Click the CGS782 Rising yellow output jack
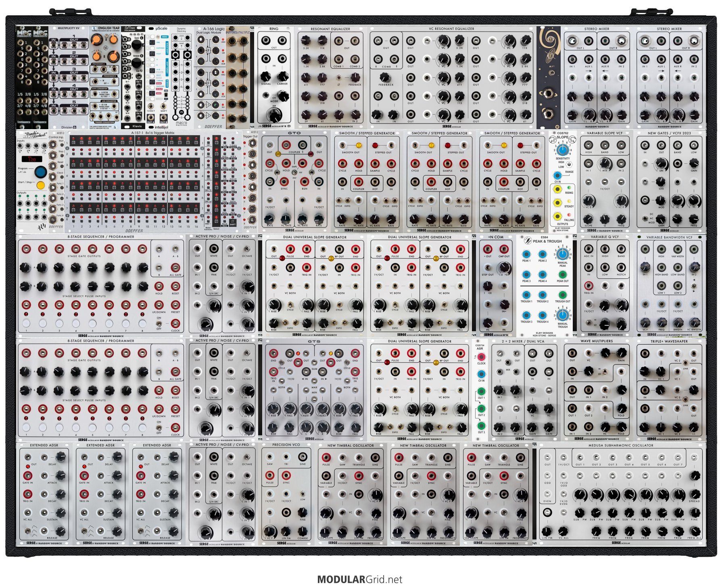 (557, 189)
